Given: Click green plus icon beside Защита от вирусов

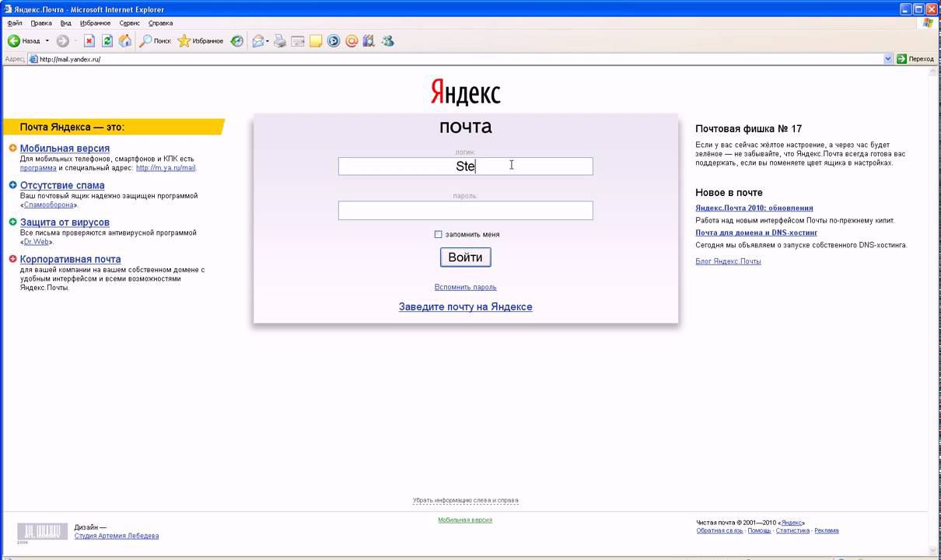Looking at the screenshot, I should point(13,222).
